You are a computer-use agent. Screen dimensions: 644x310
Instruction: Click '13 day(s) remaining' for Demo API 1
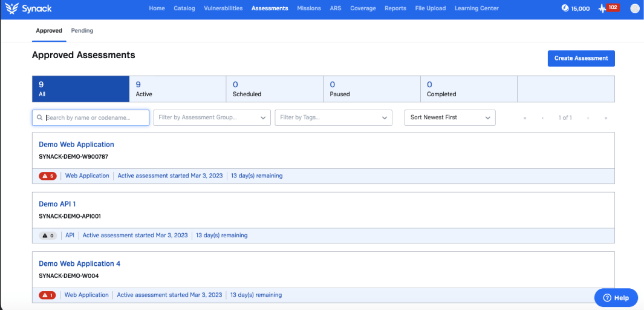(222, 236)
